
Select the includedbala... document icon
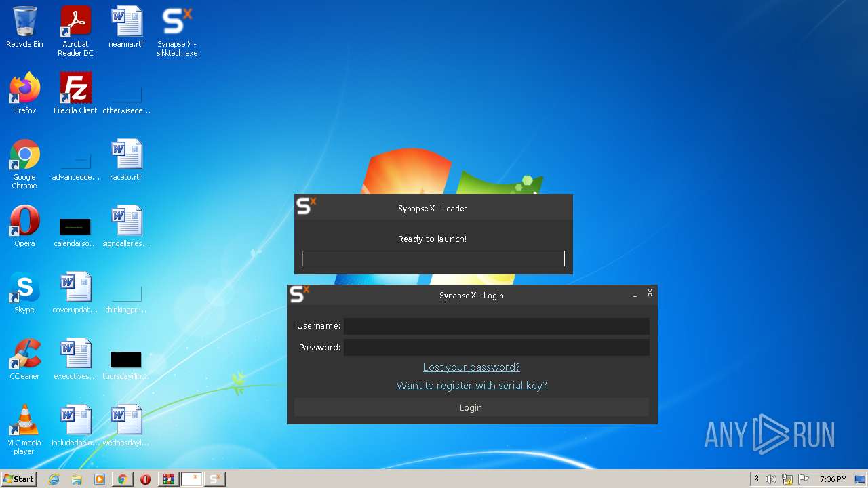(75, 426)
